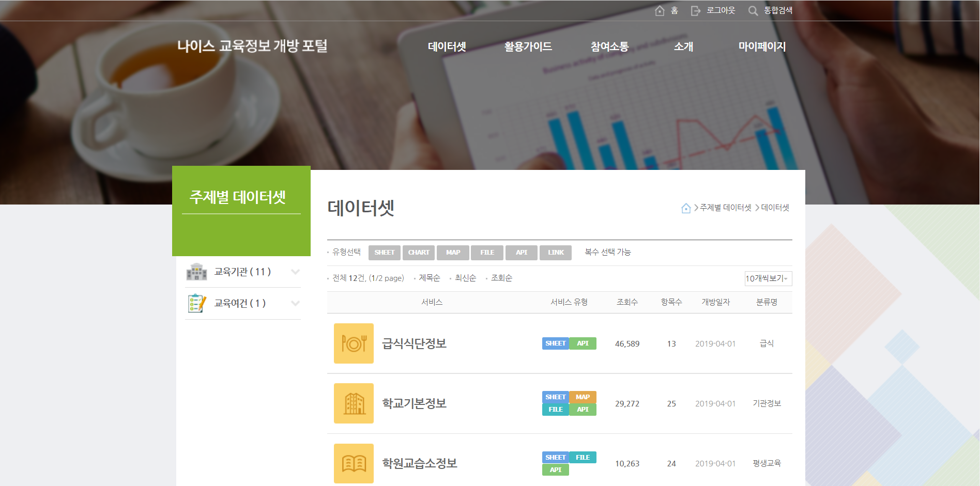980x486 pixels.
Task: Click view count 46,589
Action: (x=627, y=344)
